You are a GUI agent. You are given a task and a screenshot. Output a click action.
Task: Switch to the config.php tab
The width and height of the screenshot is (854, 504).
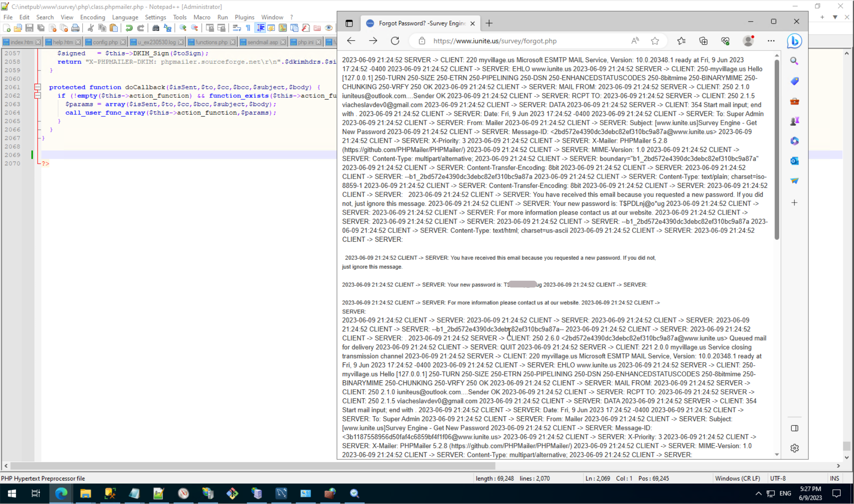click(105, 42)
